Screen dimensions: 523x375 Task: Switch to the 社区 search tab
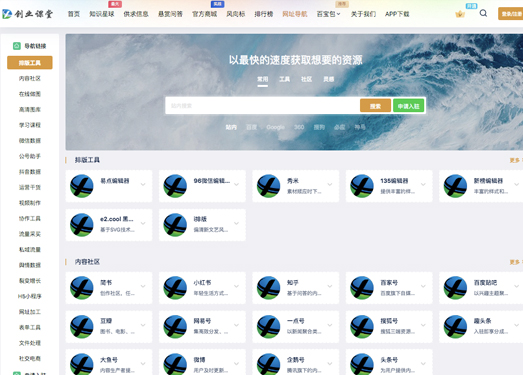coord(307,79)
